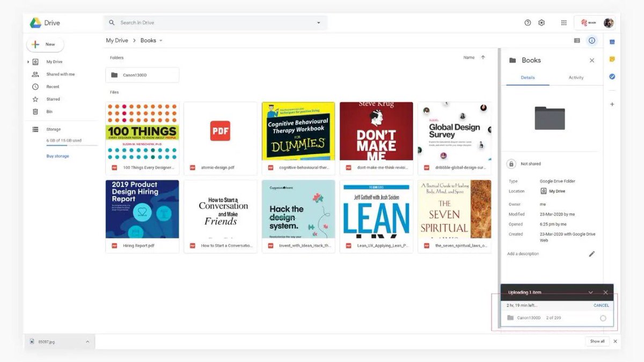Open Storage in sidebar
This screenshot has height=362, width=644.
pyautogui.click(x=53, y=129)
